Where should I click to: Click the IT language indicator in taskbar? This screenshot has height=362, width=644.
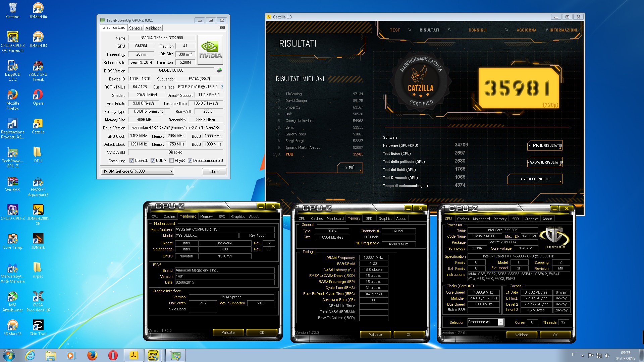[573, 355]
